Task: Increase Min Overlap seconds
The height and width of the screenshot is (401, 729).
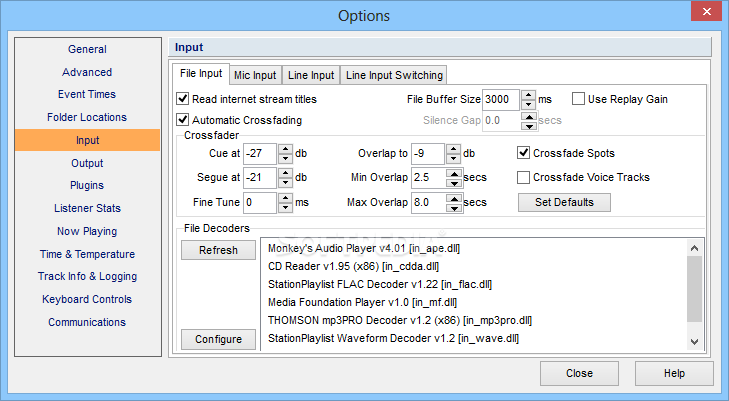Action: (x=453, y=173)
